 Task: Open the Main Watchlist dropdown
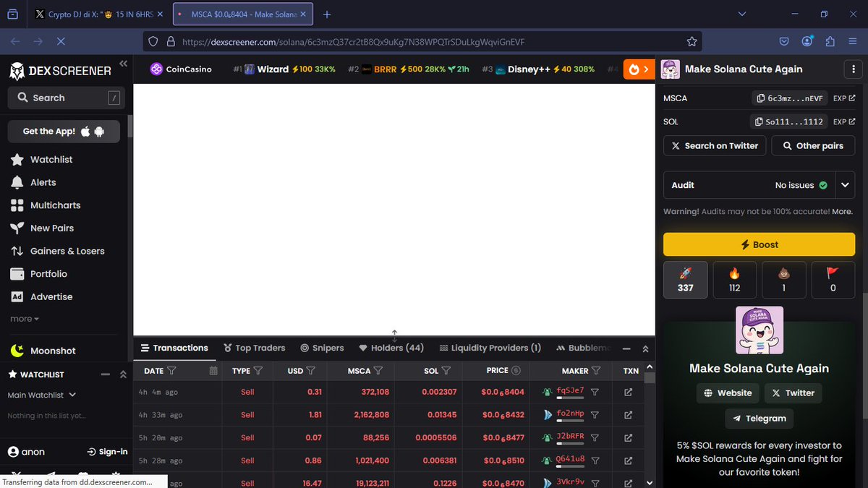42,395
